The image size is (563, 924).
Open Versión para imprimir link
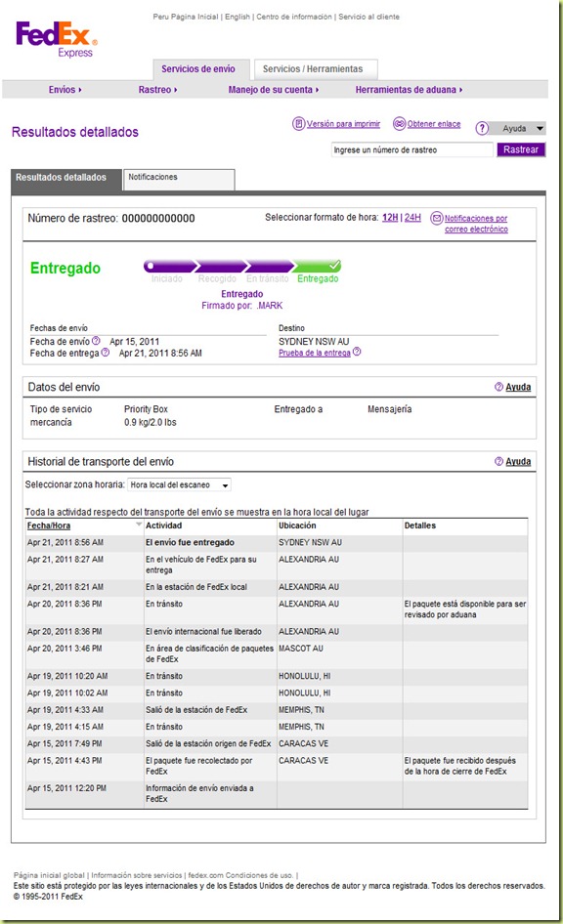tap(343, 124)
